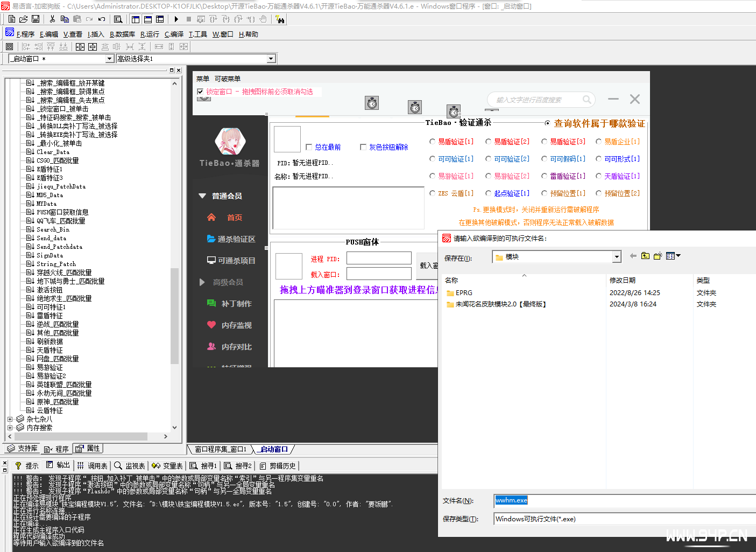Viewport: 756px width, 552px height.
Task: Click the 进程 PID input field
Action: click(379, 258)
